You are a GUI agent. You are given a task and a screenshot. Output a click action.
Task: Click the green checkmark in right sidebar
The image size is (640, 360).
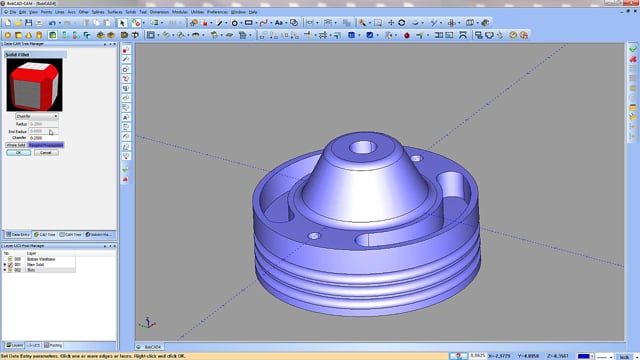[x=633, y=49]
